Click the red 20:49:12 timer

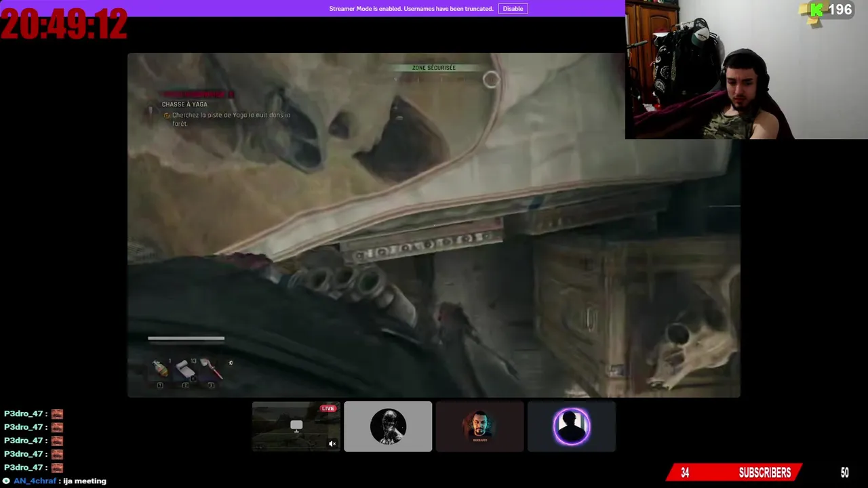click(64, 24)
